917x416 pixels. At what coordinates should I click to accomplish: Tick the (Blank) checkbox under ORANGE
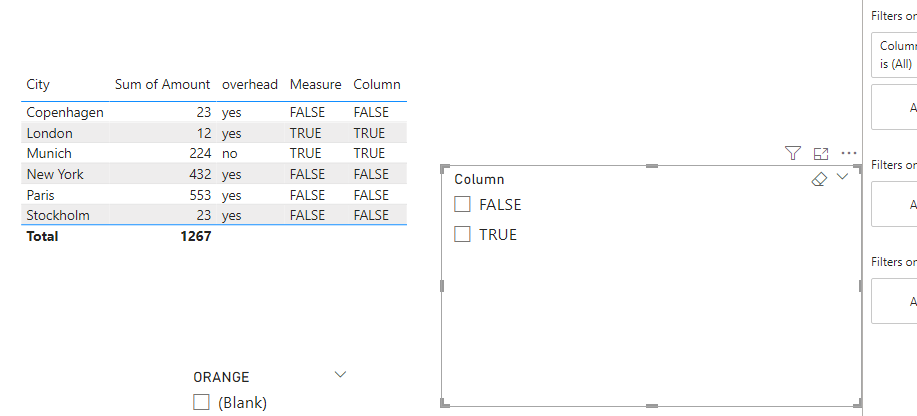pos(201,402)
